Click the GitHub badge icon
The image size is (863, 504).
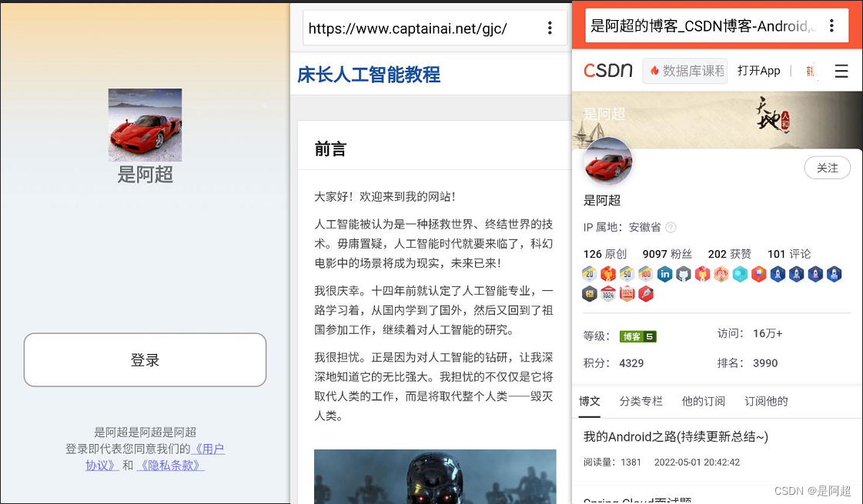point(684,274)
